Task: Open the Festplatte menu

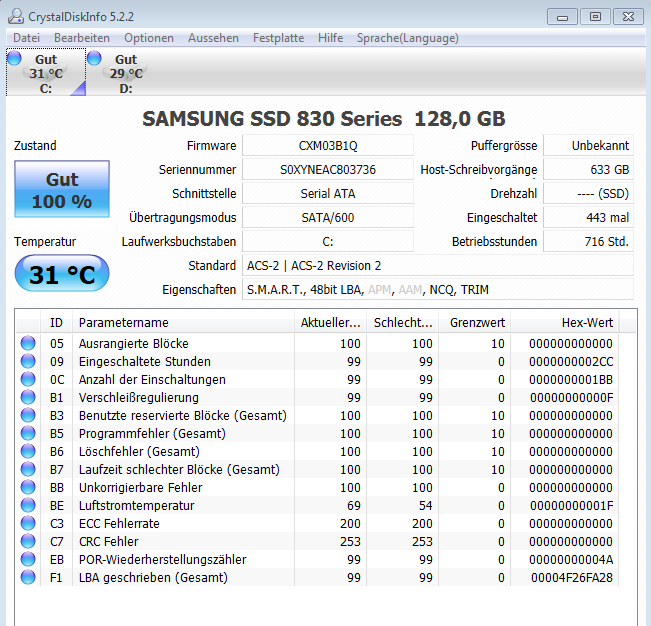Action: [x=279, y=38]
